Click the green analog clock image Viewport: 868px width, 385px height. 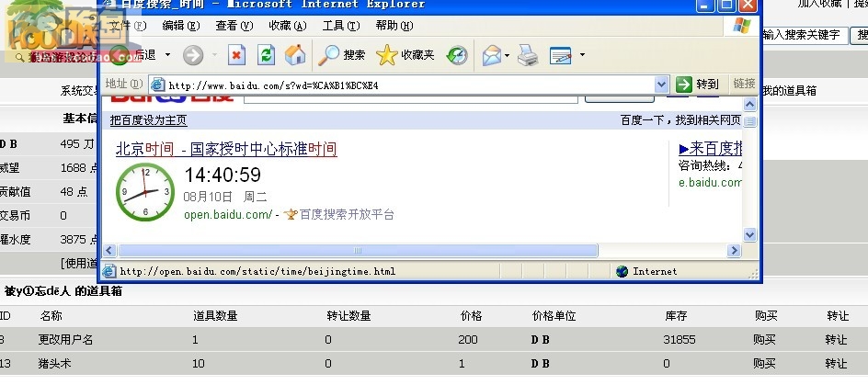pyautogui.click(x=145, y=192)
